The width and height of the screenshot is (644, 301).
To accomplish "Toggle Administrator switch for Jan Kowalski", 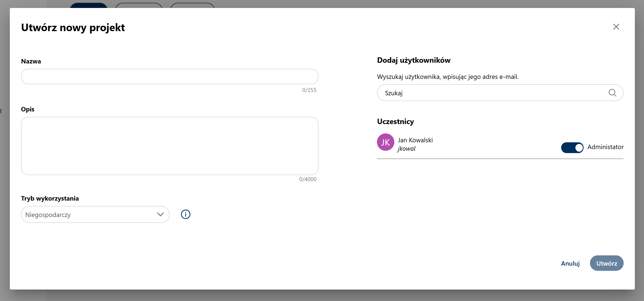I will tap(572, 147).
